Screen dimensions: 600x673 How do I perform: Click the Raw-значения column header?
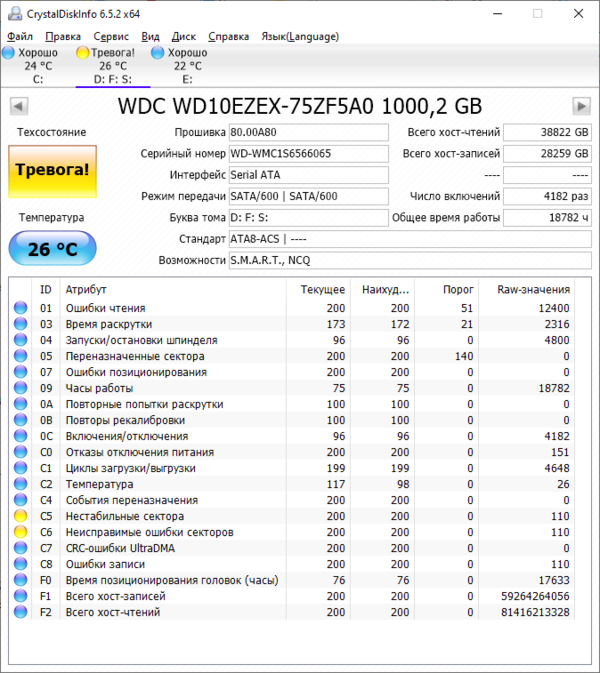pos(527,290)
